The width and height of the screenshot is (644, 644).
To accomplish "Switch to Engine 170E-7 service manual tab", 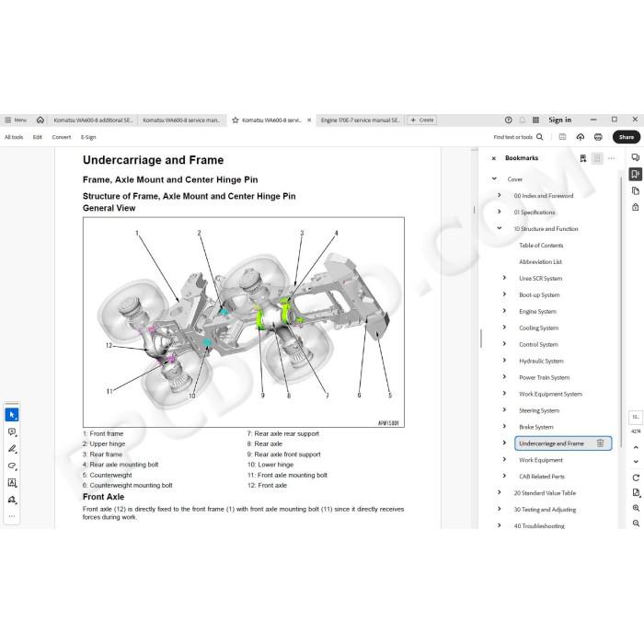I will tap(361, 120).
